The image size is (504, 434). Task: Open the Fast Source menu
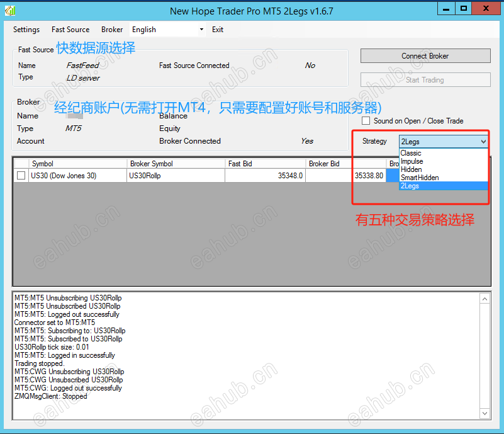(70, 30)
